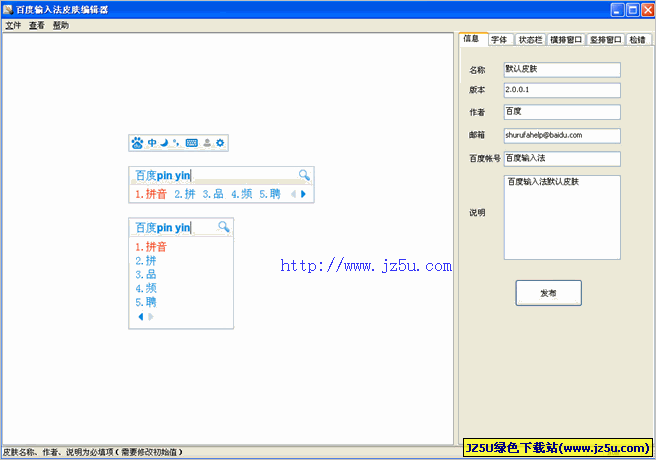
Task: Open the soft keyboard icon
Action: point(192,143)
